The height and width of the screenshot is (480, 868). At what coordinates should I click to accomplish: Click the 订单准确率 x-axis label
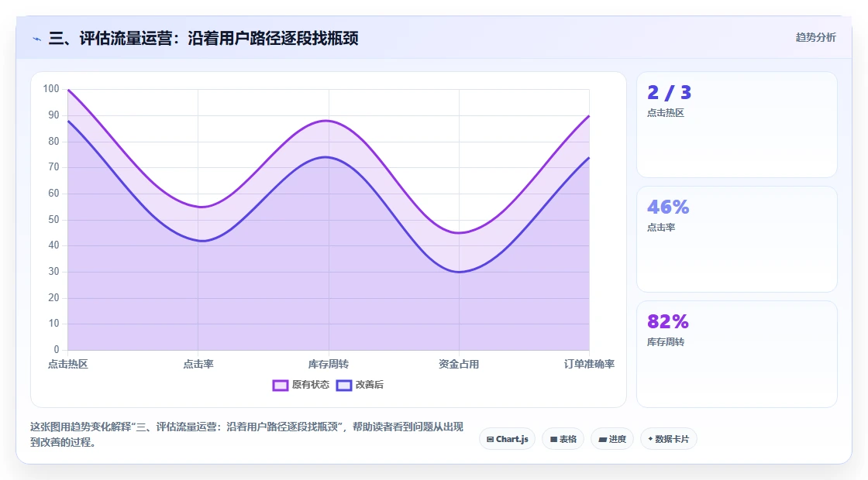[x=589, y=364]
